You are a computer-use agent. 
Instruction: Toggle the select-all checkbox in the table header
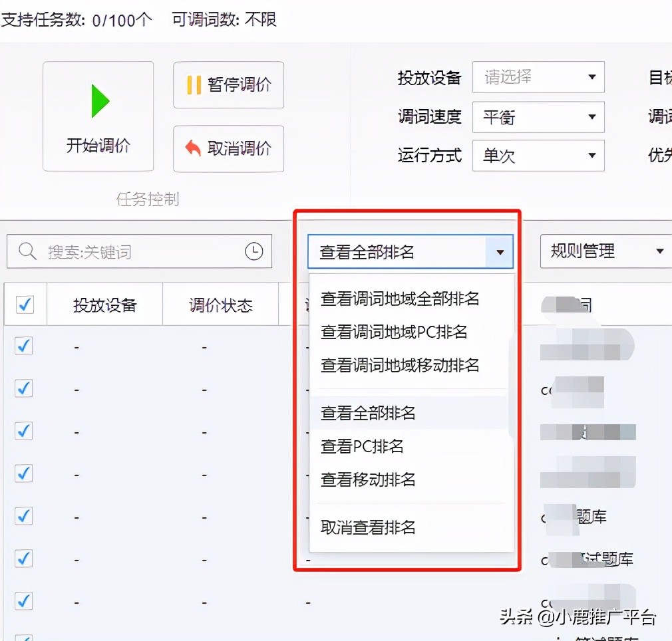tap(25, 303)
